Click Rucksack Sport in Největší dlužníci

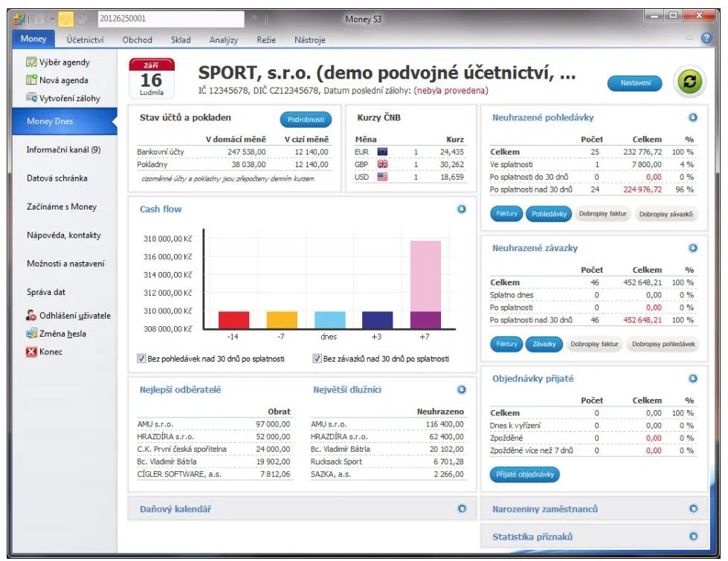[336, 461]
